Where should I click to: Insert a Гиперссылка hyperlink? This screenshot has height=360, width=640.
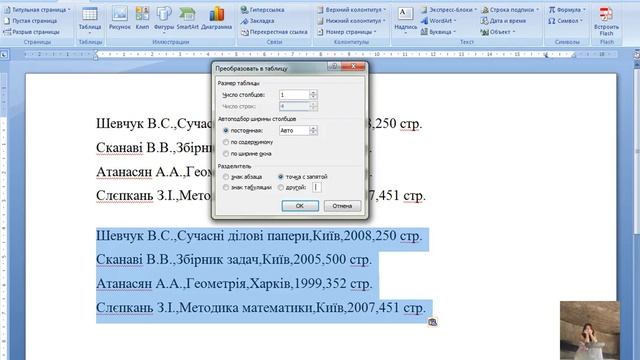(x=262, y=9)
